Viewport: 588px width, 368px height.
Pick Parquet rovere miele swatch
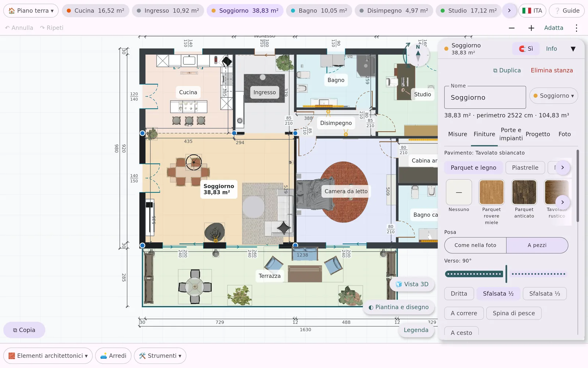[491, 192]
